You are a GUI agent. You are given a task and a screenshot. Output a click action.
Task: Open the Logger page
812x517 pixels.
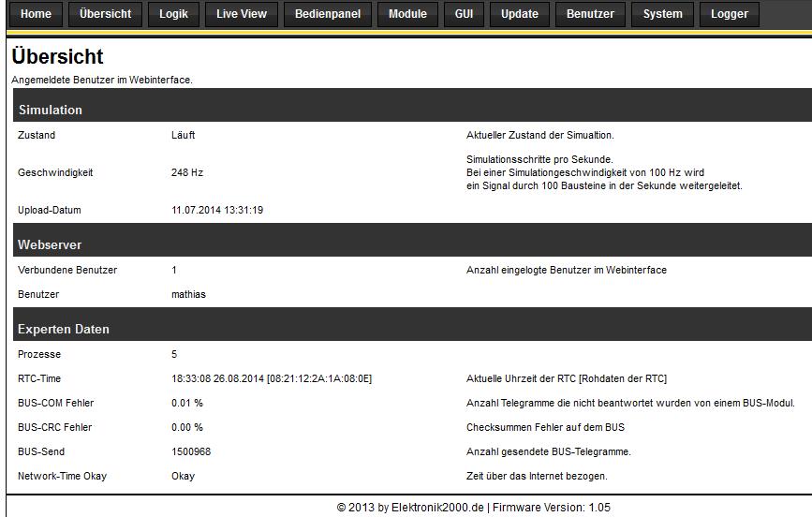point(729,14)
